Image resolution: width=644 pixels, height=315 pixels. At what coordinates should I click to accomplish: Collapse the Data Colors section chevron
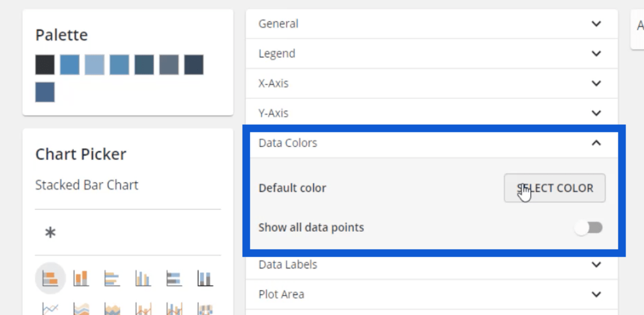596,143
